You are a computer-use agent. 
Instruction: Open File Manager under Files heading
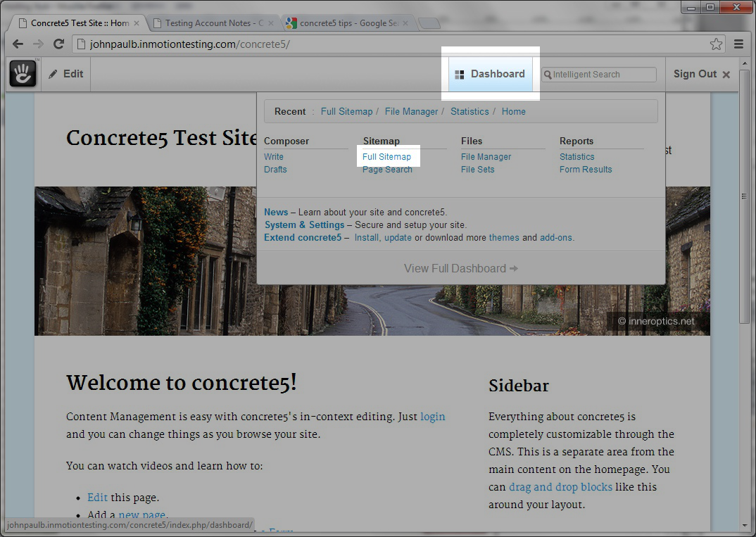tap(486, 157)
